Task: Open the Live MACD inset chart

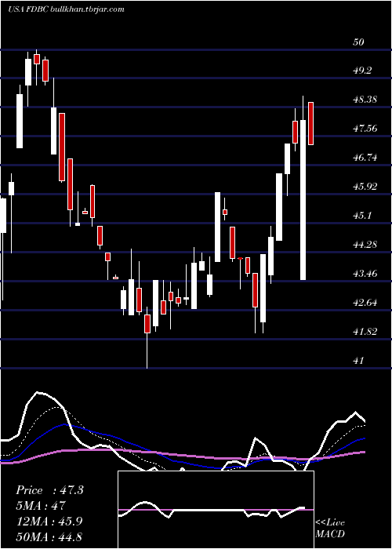Action: click(216, 510)
